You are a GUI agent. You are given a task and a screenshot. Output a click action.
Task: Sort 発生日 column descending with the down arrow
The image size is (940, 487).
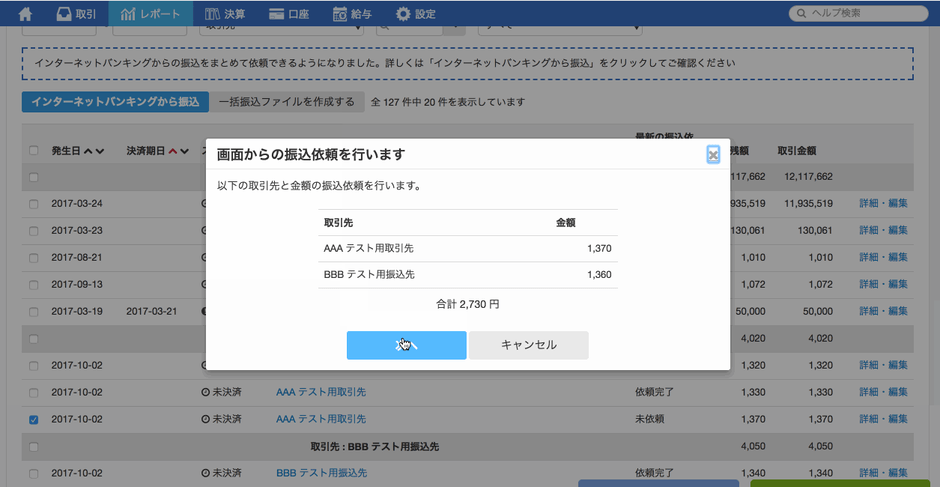click(100, 151)
